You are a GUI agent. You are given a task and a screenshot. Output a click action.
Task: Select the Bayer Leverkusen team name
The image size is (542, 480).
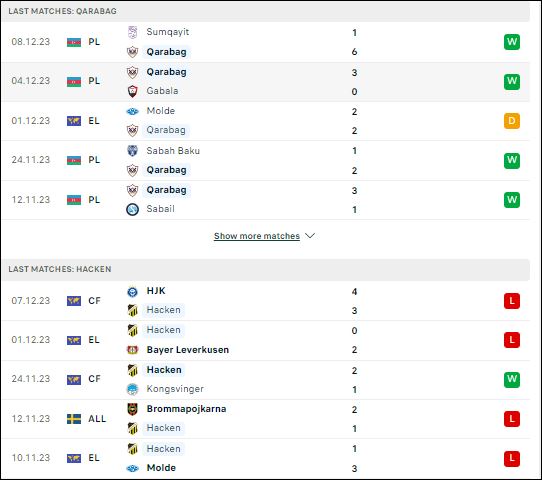(x=188, y=350)
